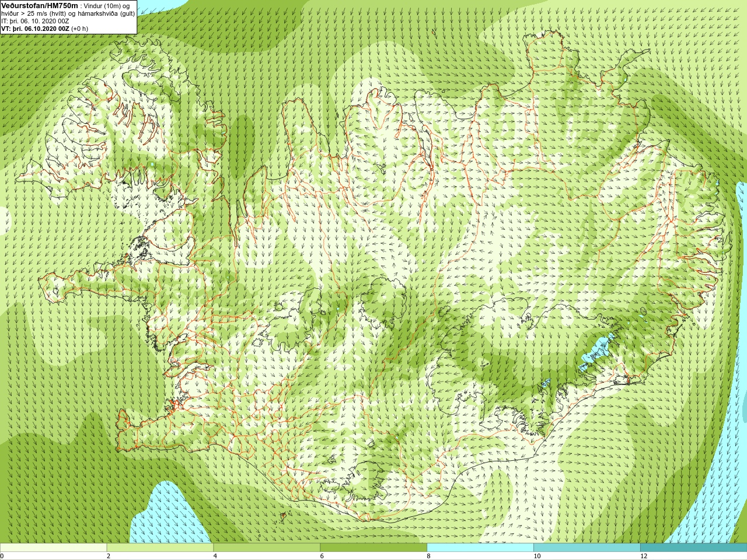Click the legend scale label '6'
The height and width of the screenshot is (560, 747).
click(322, 556)
